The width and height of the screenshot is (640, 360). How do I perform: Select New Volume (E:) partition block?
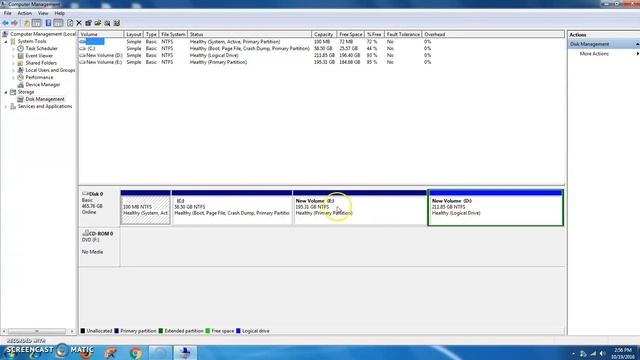tap(360, 207)
